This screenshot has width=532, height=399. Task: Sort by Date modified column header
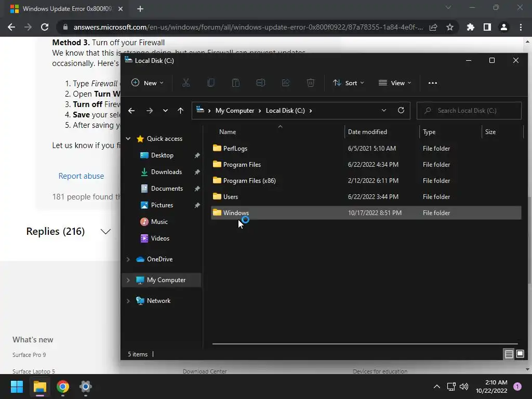(x=367, y=131)
